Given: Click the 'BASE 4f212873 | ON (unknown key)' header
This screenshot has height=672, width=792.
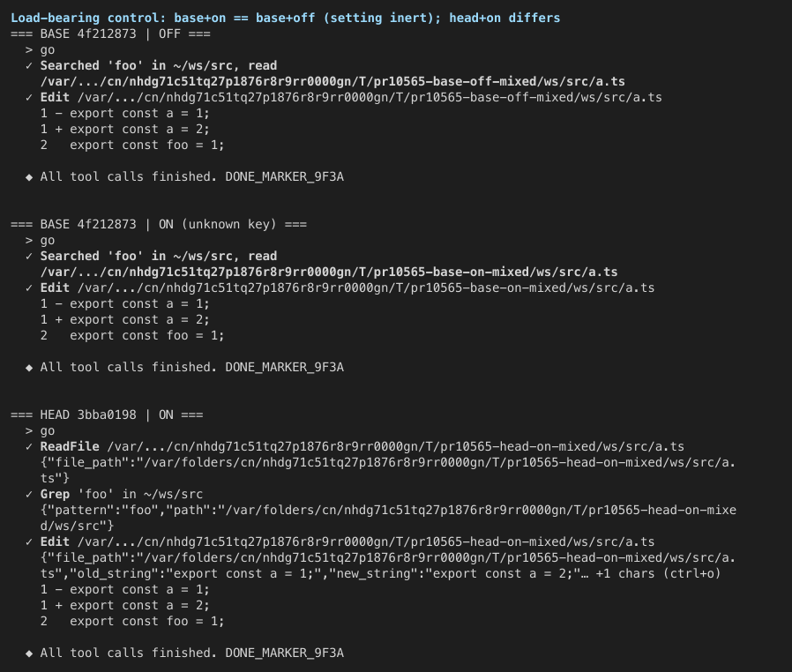Looking at the screenshot, I should point(159,224).
